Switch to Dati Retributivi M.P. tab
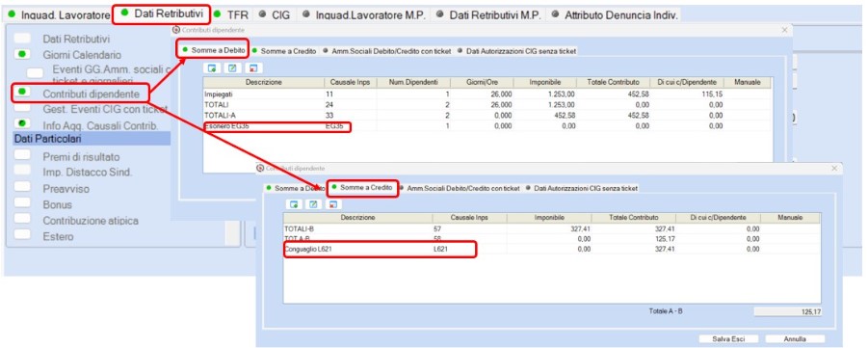 pyautogui.click(x=487, y=15)
